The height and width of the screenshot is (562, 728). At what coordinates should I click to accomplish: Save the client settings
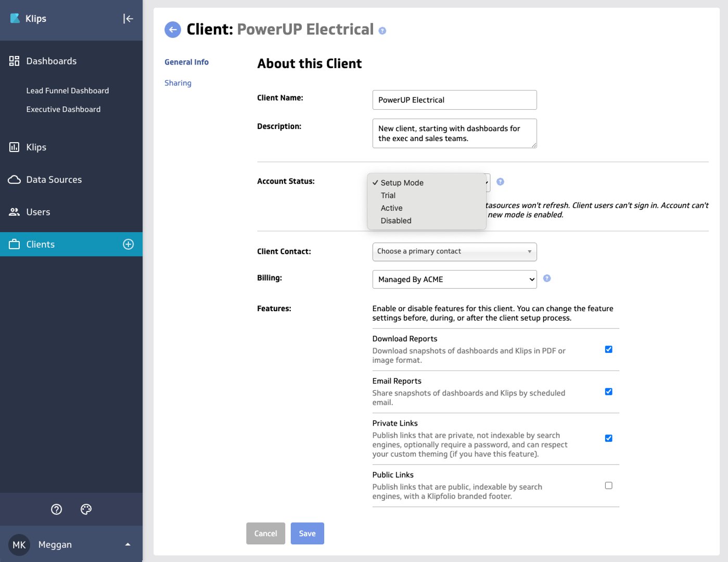tap(307, 533)
